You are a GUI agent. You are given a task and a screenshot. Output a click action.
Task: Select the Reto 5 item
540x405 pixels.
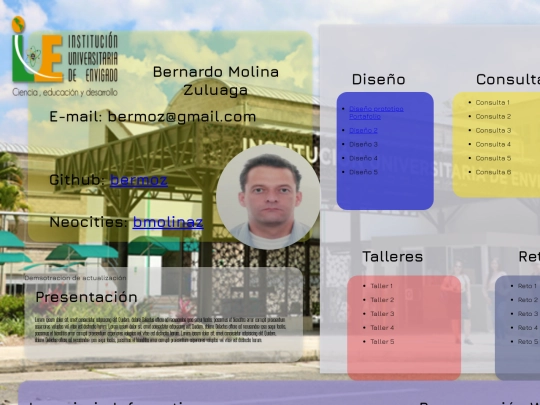528,342
